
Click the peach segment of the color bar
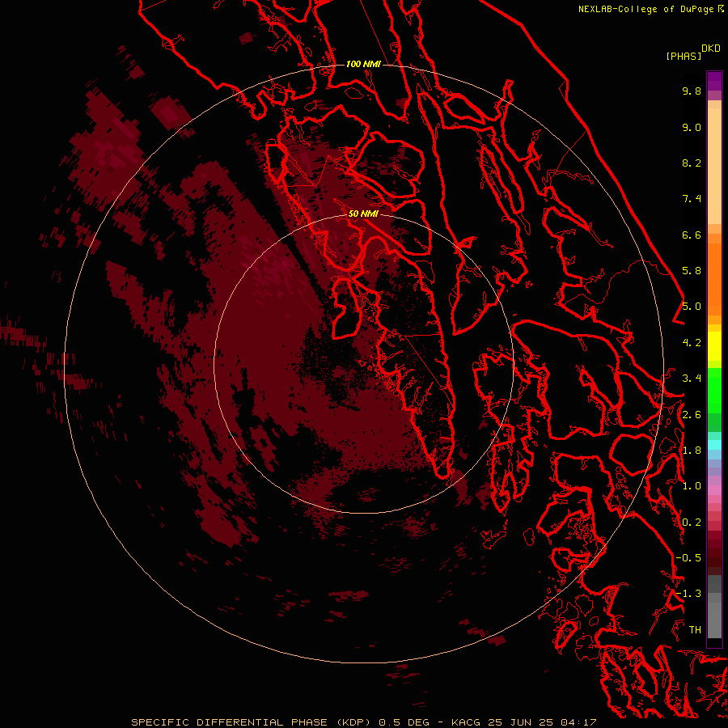[x=714, y=166]
